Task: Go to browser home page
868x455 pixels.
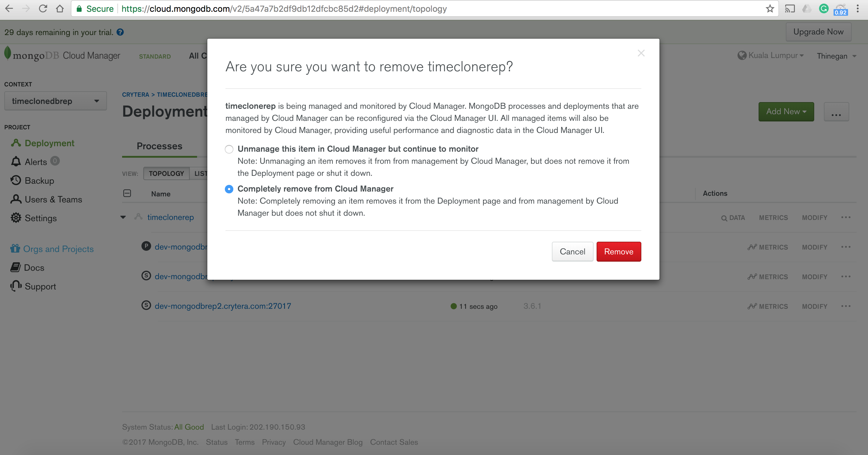Action: point(60,8)
